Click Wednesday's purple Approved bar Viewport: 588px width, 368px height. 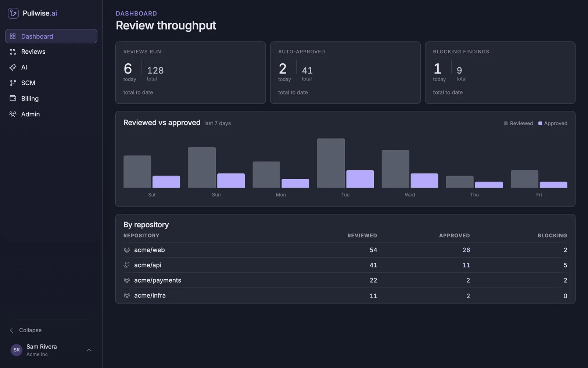pyautogui.click(x=424, y=181)
